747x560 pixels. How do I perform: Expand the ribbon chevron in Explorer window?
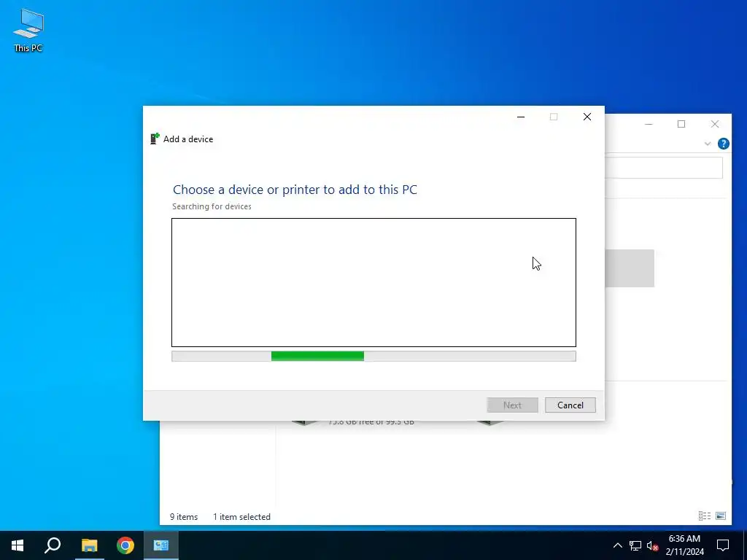[x=708, y=144]
